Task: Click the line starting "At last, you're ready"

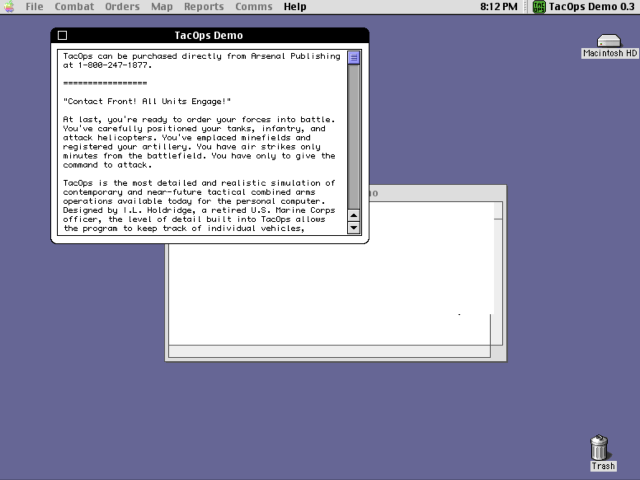Action: point(199,120)
